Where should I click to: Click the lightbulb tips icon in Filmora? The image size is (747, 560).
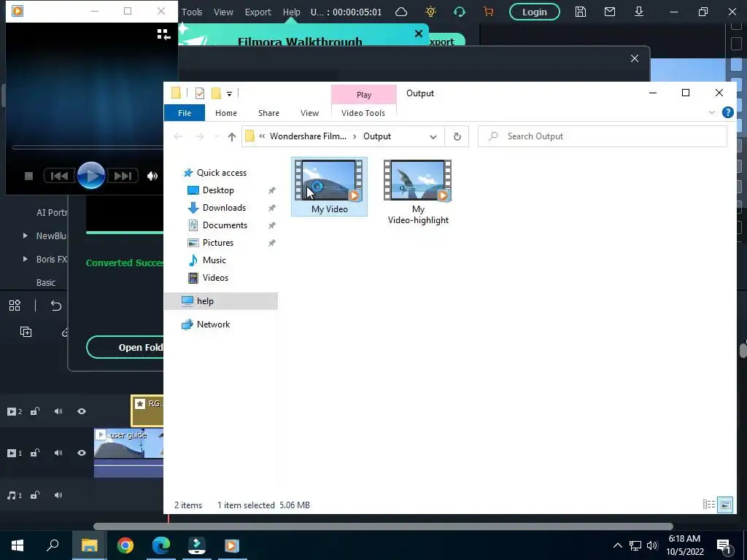click(x=430, y=12)
